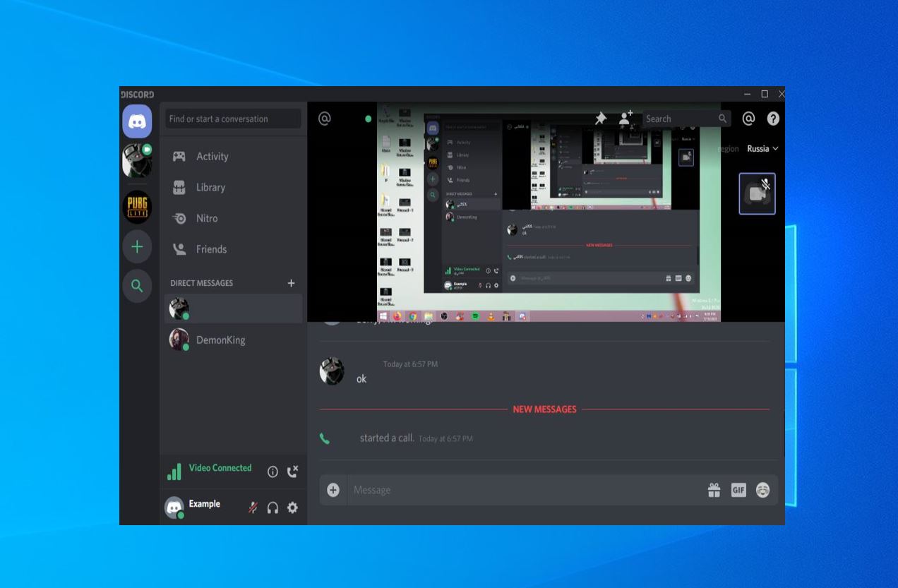Open Server Discovery magnifier icon
Image resolution: width=898 pixels, height=588 pixels.
point(137,286)
